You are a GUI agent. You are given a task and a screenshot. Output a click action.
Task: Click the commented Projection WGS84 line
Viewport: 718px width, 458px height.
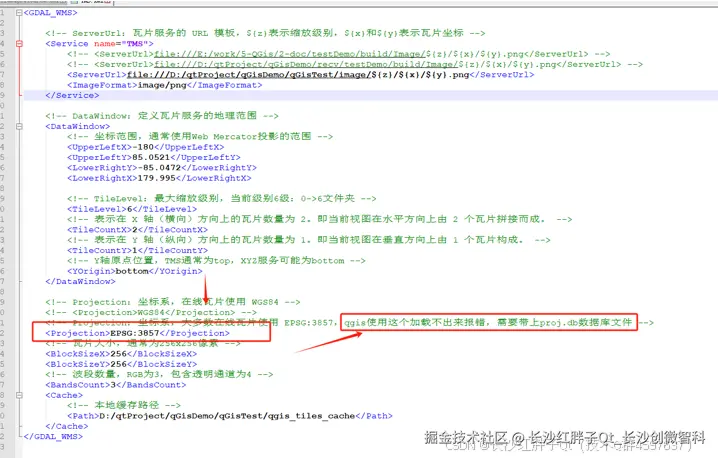click(x=151, y=312)
